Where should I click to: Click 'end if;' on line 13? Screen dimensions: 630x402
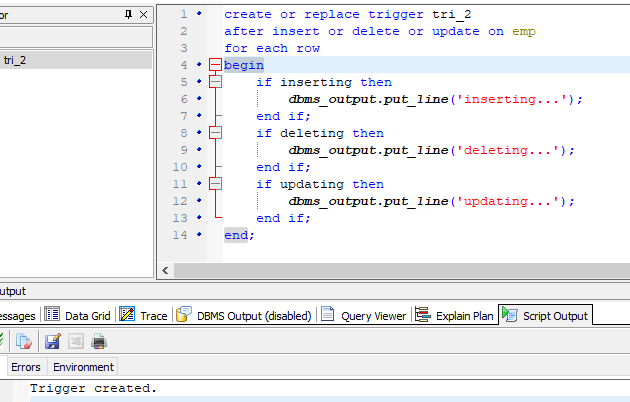coord(283,218)
